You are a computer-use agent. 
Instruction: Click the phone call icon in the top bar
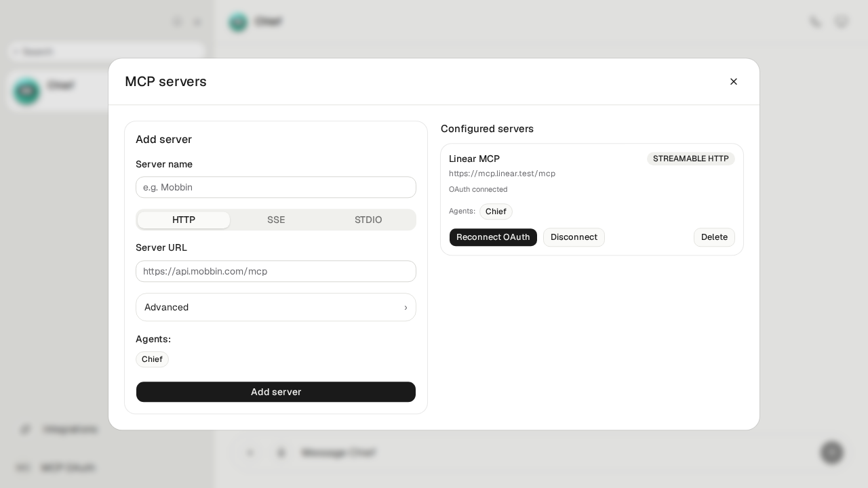(x=815, y=22)
